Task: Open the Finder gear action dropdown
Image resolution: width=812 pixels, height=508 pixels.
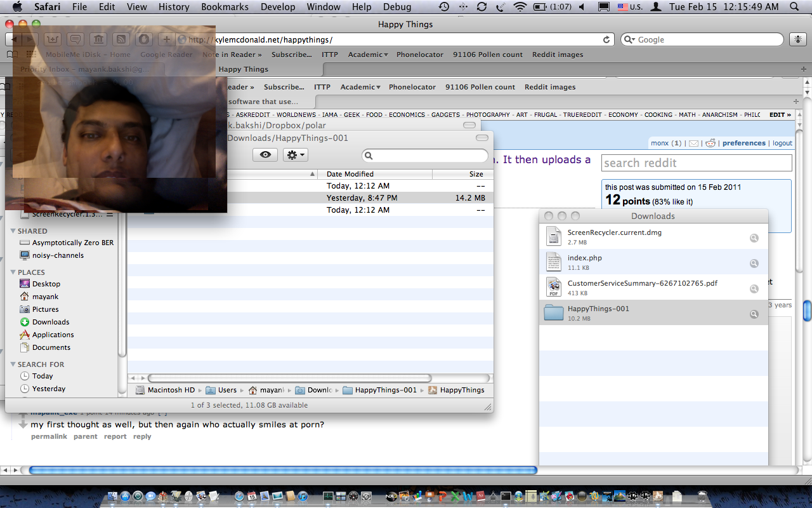Action: [x=295, y=155]
